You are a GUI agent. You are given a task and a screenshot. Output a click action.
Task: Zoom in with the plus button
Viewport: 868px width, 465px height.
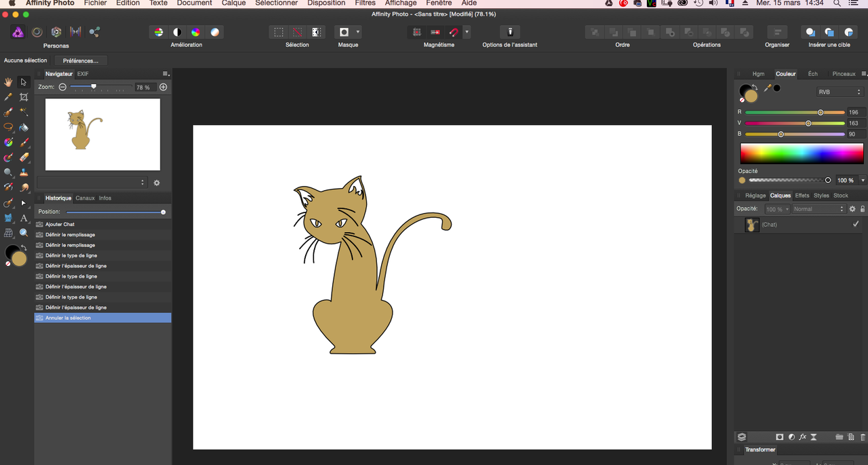(x=163, y=88)
